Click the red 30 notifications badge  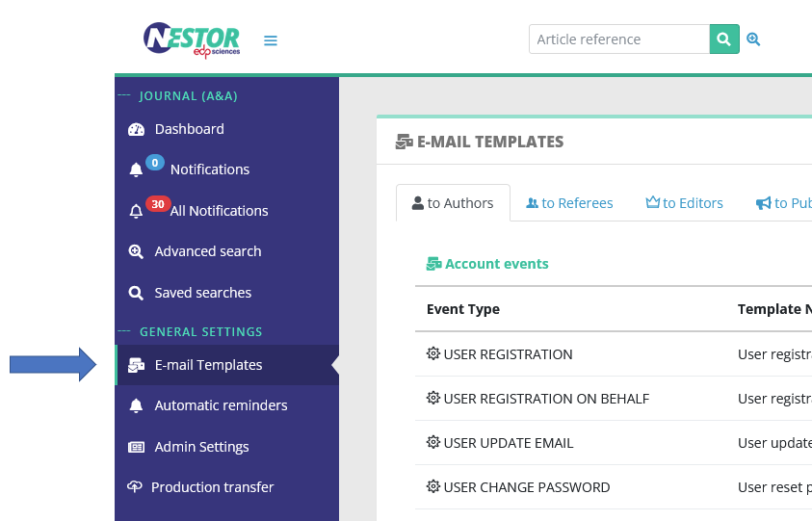[x=158, y=204]
